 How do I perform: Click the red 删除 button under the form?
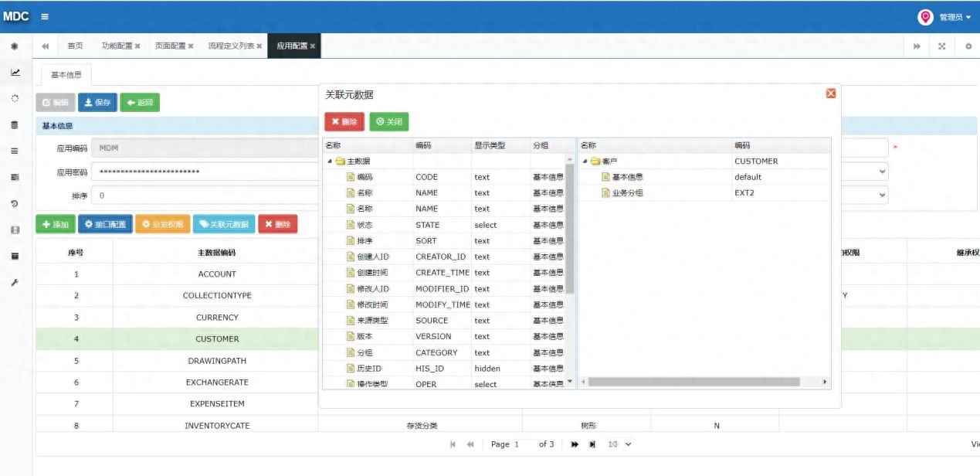pos(278,224)
